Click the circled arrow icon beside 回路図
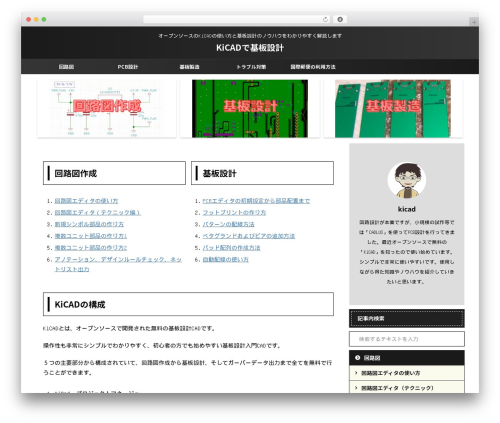Screen dimensions: 500x423 [x=357, y=358]
